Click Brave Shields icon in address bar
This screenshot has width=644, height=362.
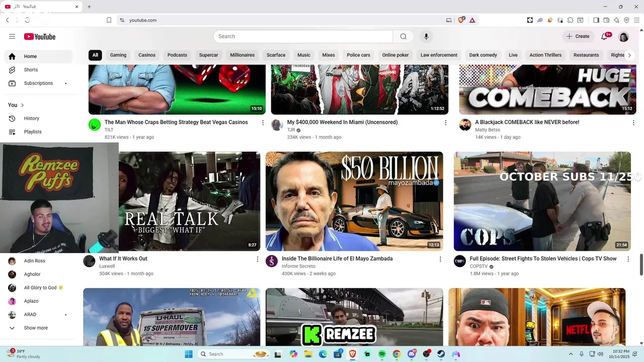[x=461, y=20]
